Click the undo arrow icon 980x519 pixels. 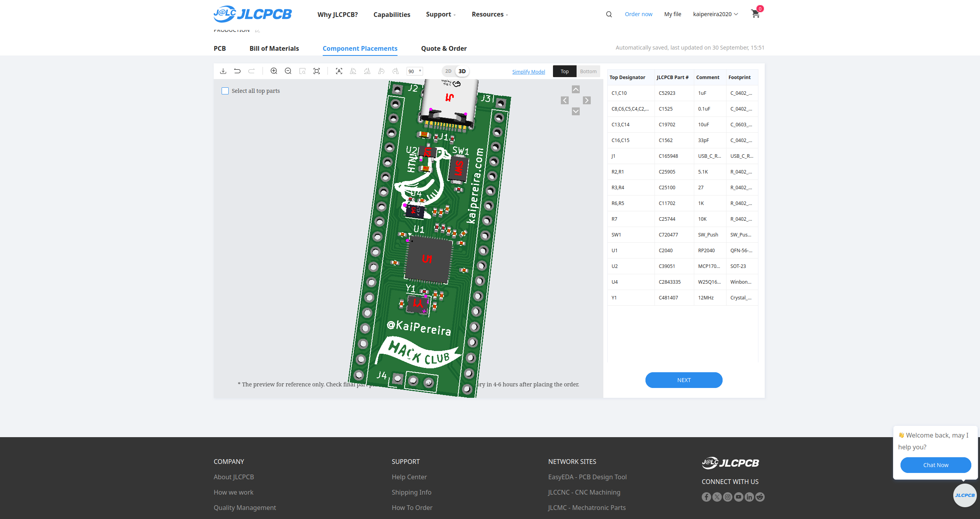[x=237, y=71]
